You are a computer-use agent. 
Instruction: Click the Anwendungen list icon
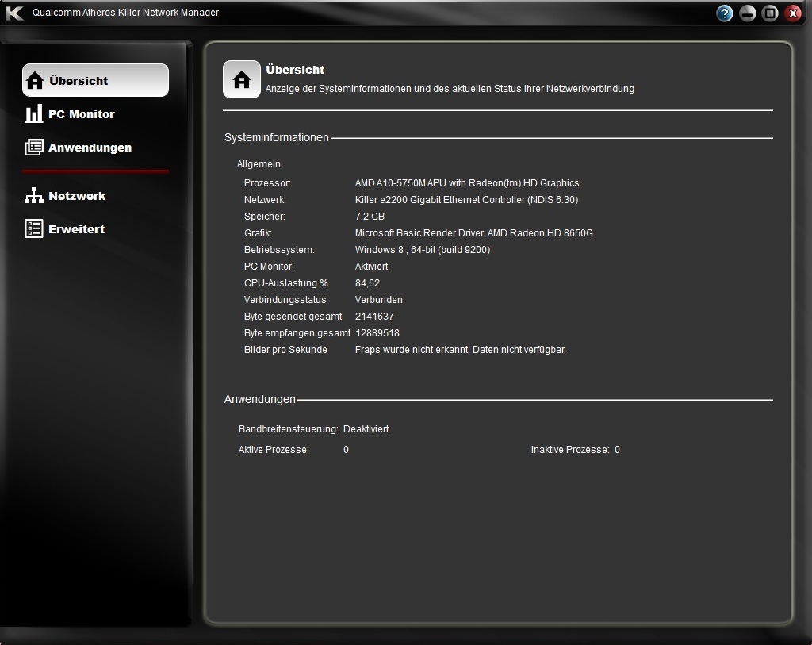pos(34,147)
